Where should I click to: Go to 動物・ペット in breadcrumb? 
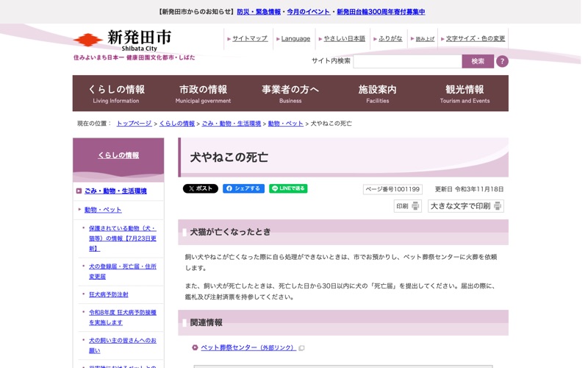(285, 123)
